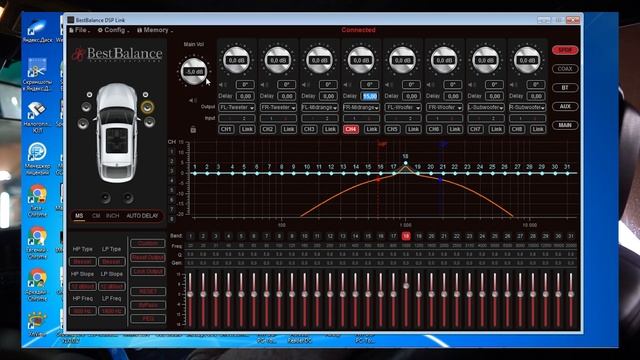Open the Налогоплательщик ЮЛ desktop icon

pos(37,116)
